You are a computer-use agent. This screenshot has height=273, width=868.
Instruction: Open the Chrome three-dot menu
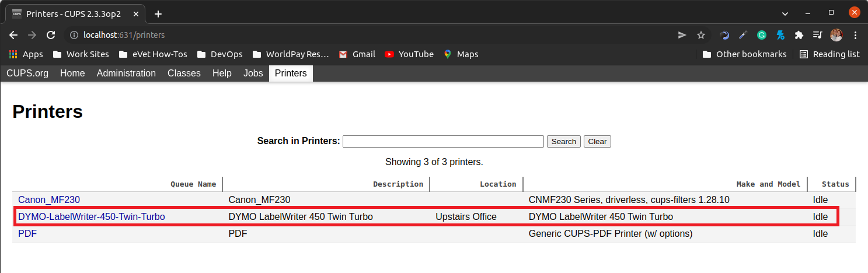[855, 35]
